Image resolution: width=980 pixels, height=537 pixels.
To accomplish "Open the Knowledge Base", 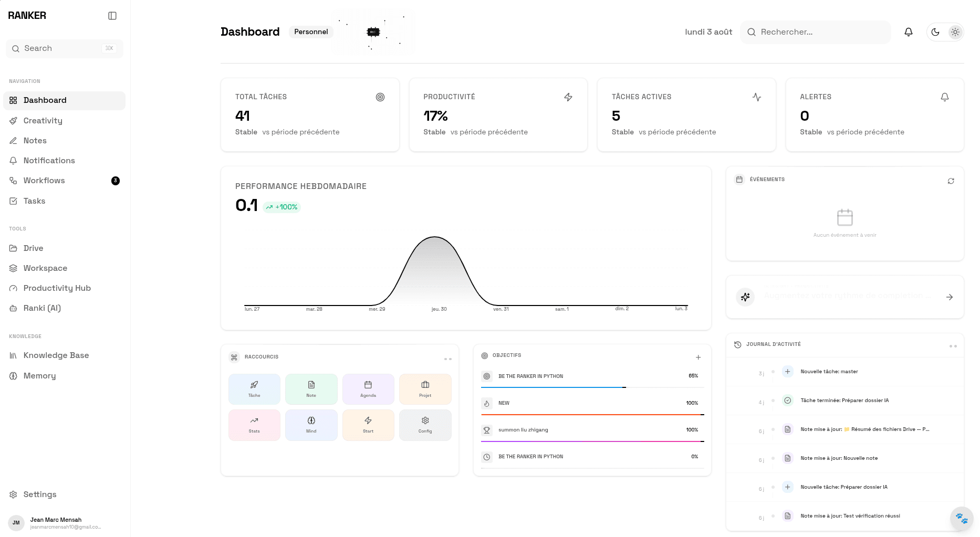I will point(65,355).
